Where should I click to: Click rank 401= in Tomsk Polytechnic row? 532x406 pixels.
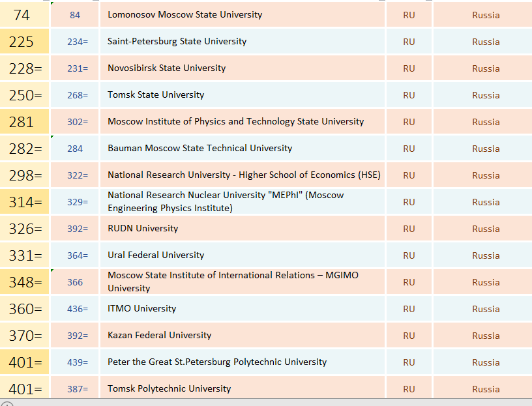[24, 387]
